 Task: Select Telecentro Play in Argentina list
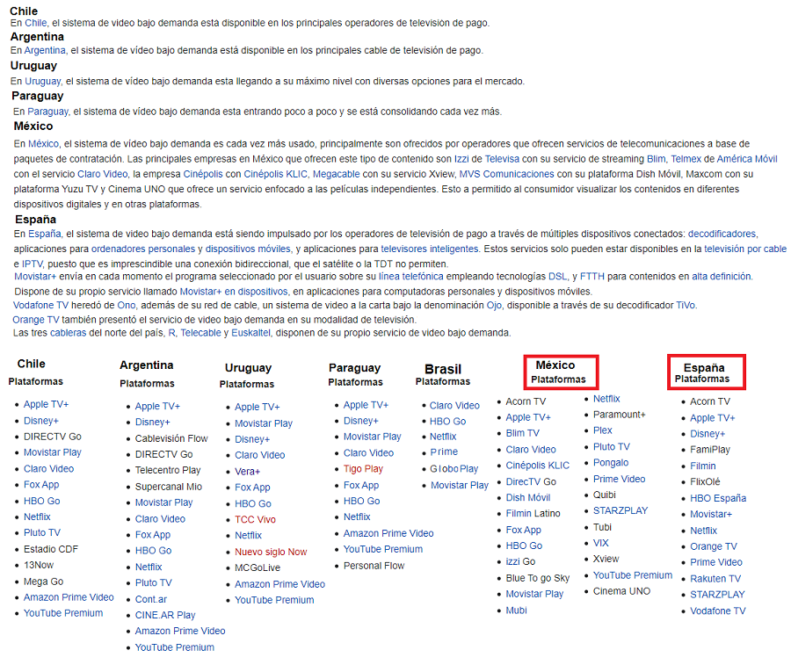[168, 470]
